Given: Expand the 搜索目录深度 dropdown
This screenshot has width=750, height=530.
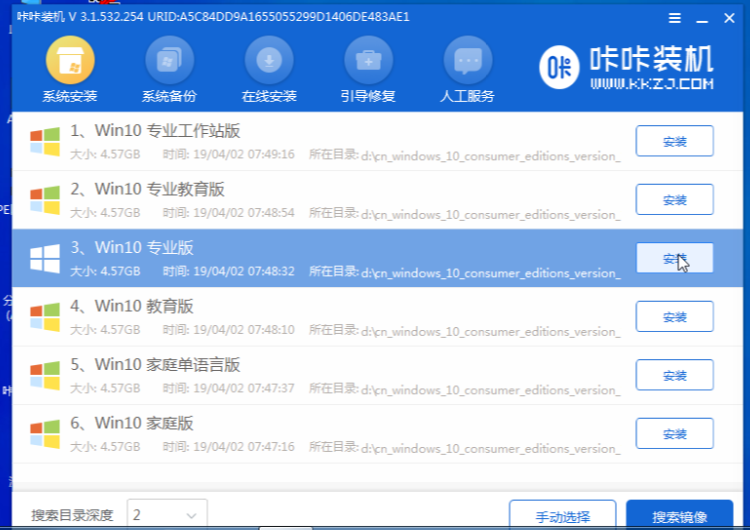Looking at the screenshot, I should click(188, 515).
